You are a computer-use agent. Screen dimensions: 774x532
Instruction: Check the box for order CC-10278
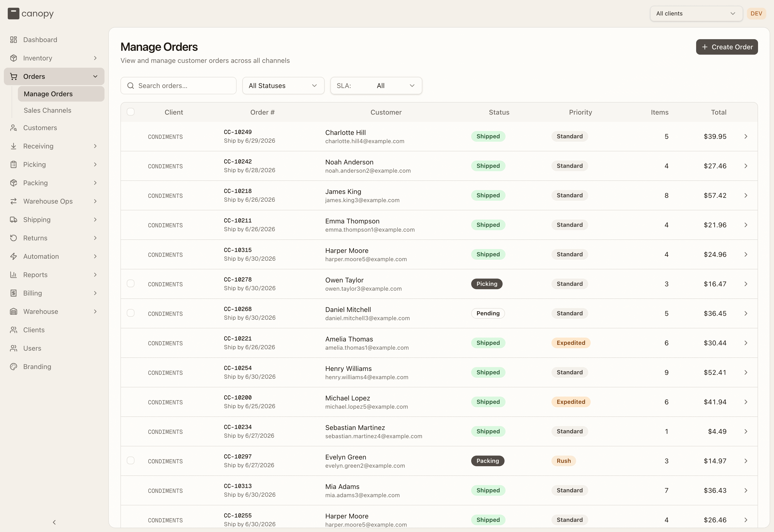(x=131, y=283)
